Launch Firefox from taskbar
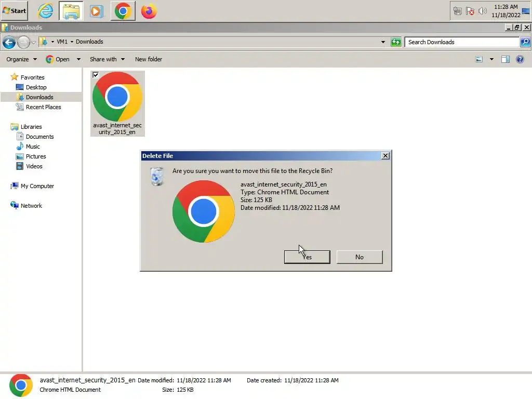 [149, 11]
